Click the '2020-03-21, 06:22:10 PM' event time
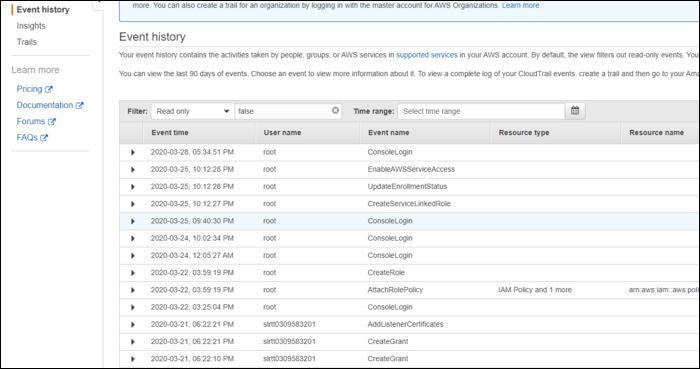Screen dimensions: 700x369 click(192, 359)
